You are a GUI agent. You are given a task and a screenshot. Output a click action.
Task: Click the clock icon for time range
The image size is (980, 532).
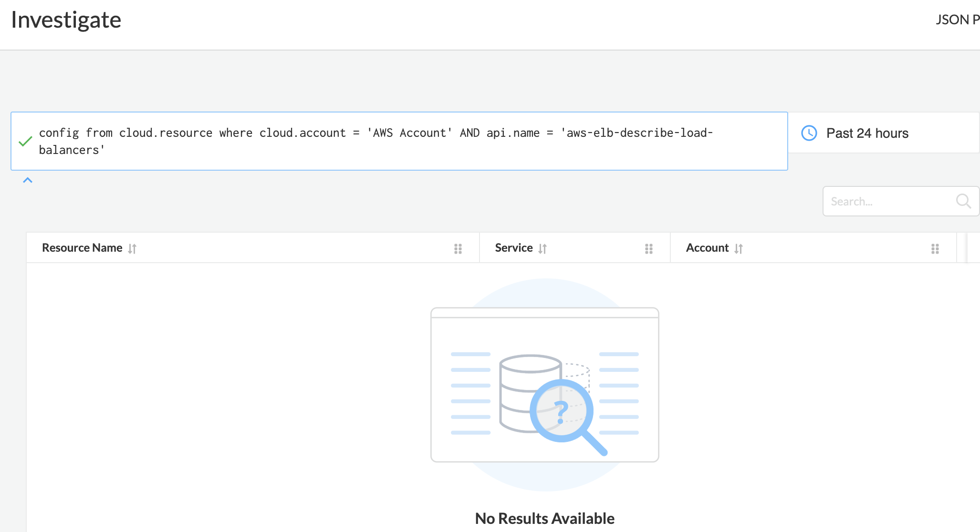[809, 133]
